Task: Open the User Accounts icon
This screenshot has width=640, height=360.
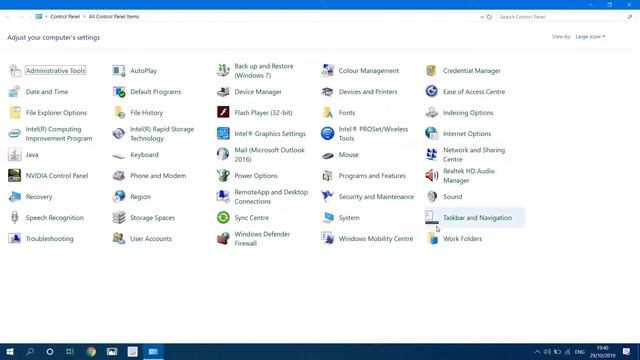Action: pos(119,238)
